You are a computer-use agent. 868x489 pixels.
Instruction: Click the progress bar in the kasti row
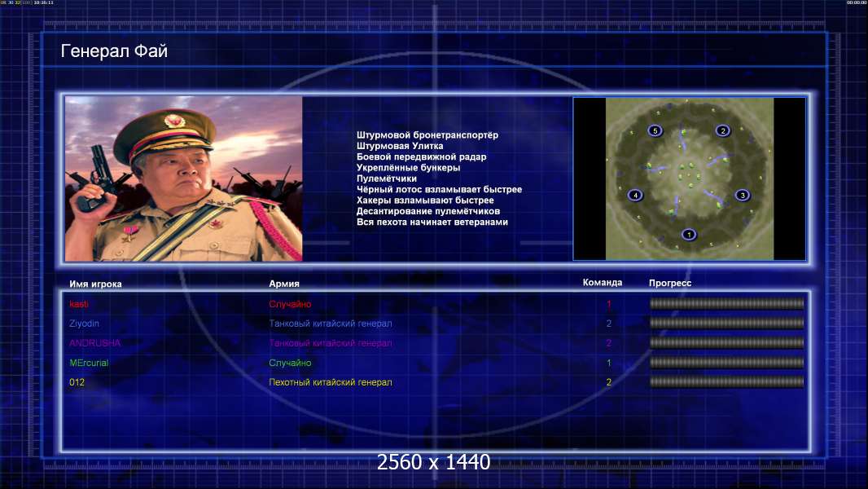pos(727,303)
